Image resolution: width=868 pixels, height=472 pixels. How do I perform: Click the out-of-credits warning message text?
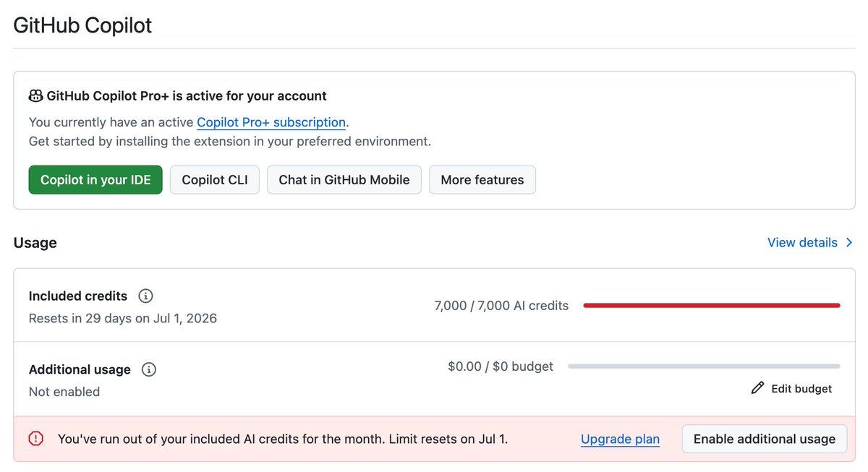(283, 438)
